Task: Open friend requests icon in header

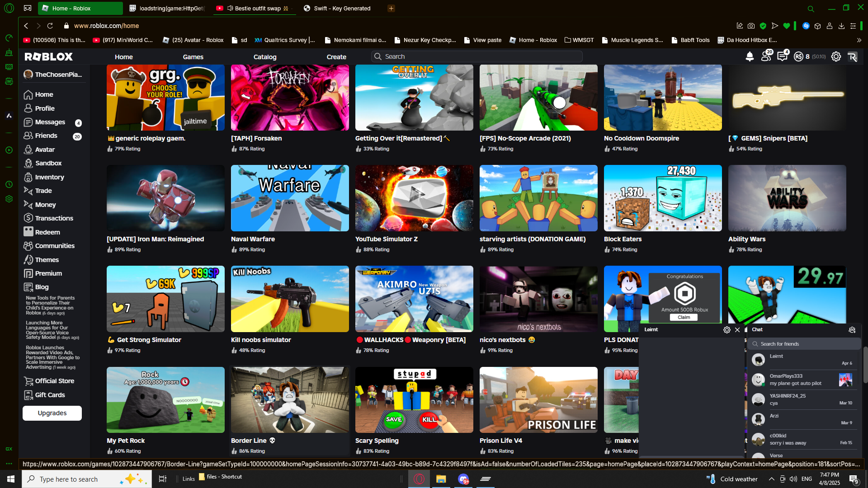Action: [x=766, y=56]
